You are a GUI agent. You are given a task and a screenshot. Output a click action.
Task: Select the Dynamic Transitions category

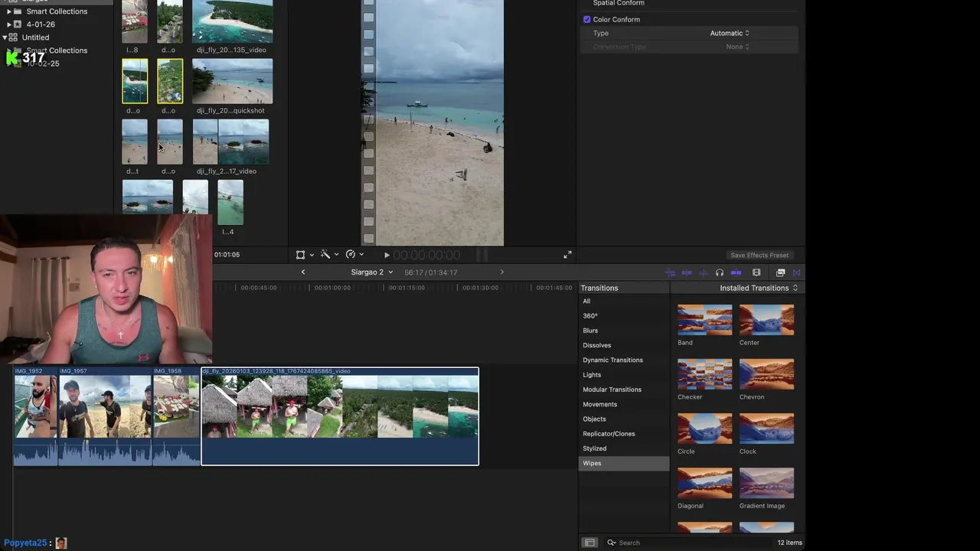pyautogui.click(x=624, y=360)
